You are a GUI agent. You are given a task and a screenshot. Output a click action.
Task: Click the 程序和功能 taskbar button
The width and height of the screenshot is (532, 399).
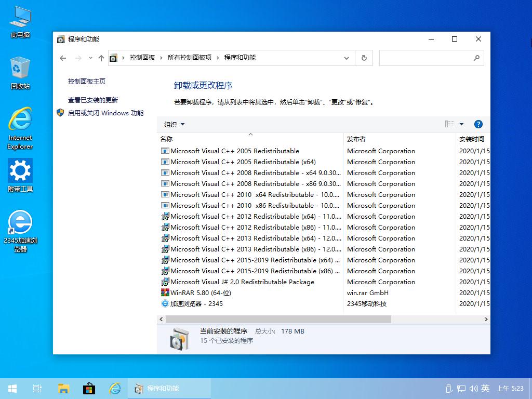coord(169,389)
